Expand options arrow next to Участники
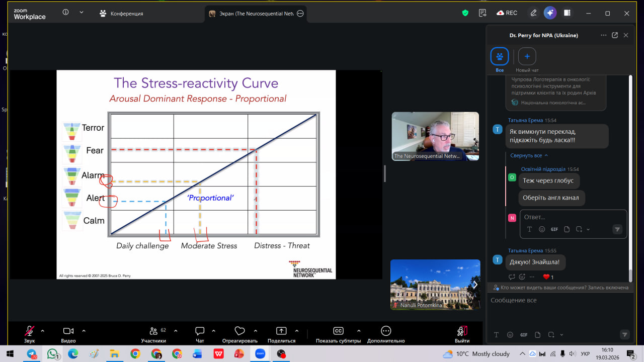 pyautogui.click(x=176, y=331)
